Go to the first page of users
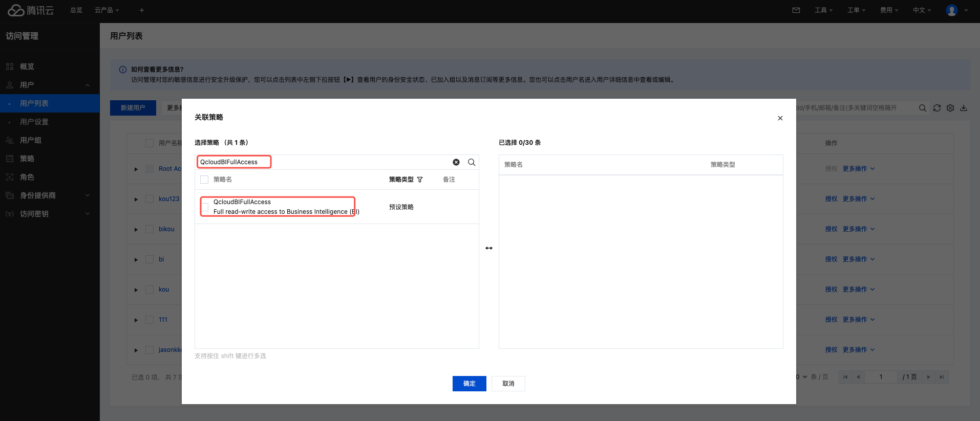 845,377
